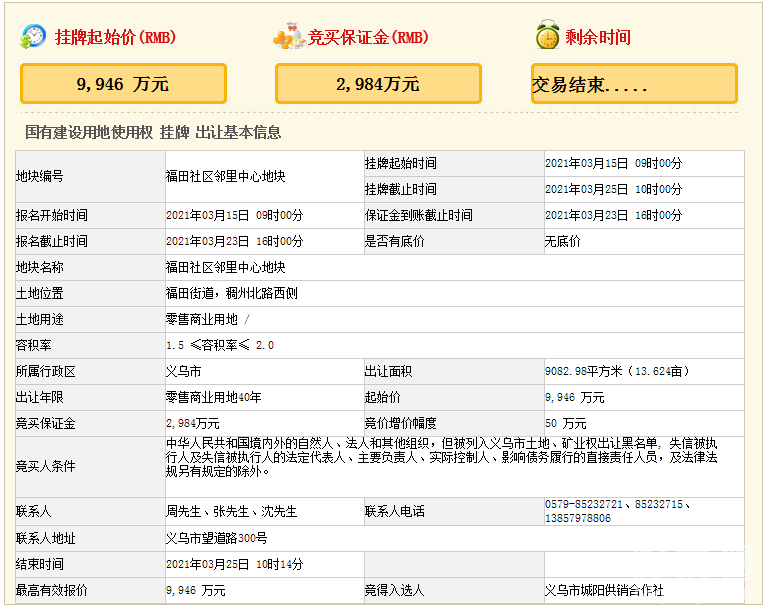Click the 挂牌起始时间 value 2021年03月15日 09时00分
The height and width of the screenshot is (610, 769).
(613, 163)
